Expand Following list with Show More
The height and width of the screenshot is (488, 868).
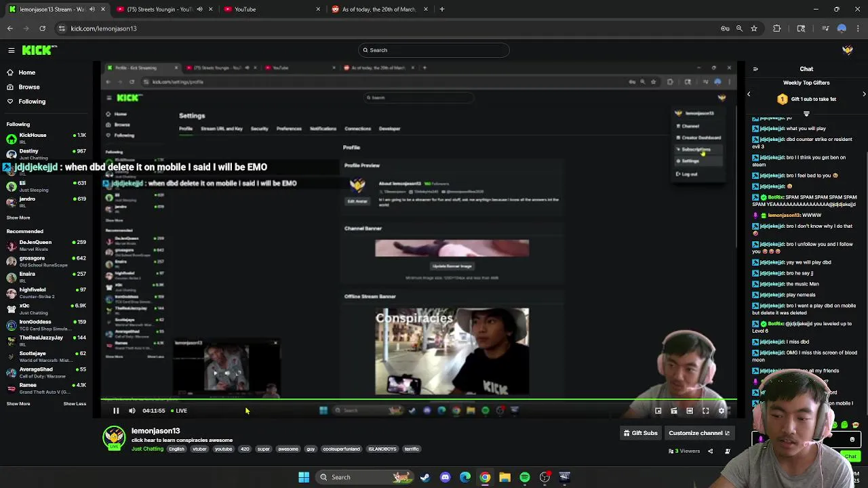(18, 218)
